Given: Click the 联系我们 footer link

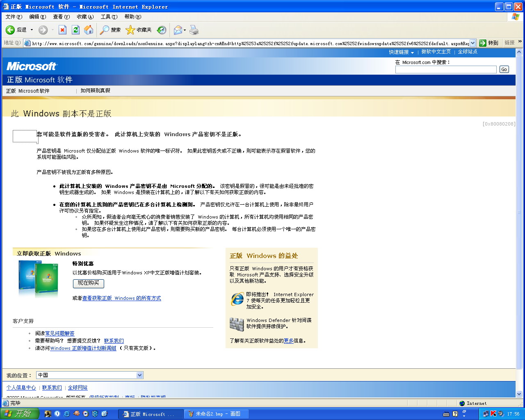Looking at the screenshot, I should [x=52, y=388].
